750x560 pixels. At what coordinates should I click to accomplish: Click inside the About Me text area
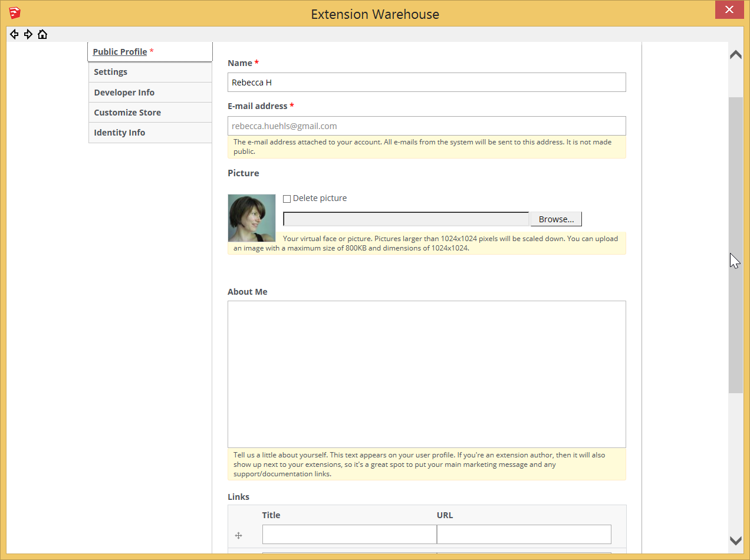426,374
